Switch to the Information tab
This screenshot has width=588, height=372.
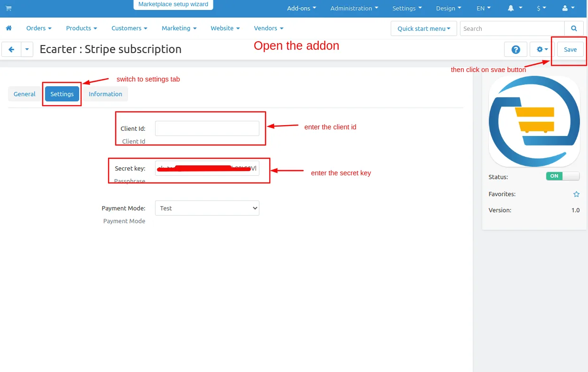click(x=105, y=94)
